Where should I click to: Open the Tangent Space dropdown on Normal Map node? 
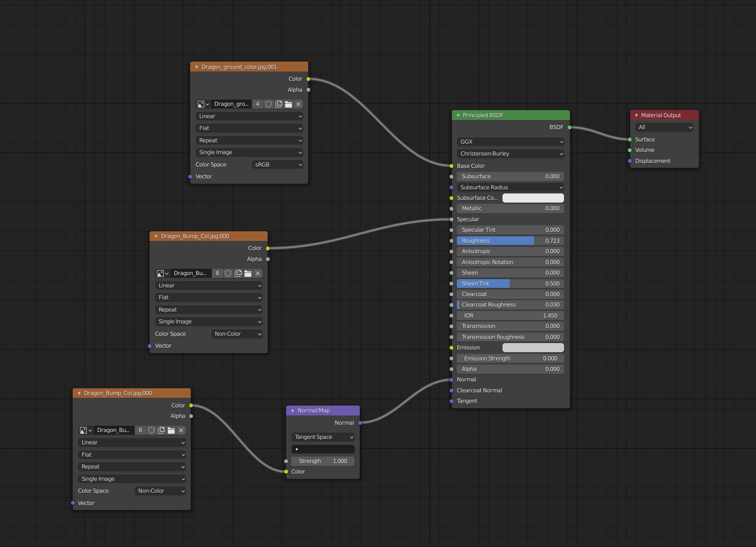323,437
